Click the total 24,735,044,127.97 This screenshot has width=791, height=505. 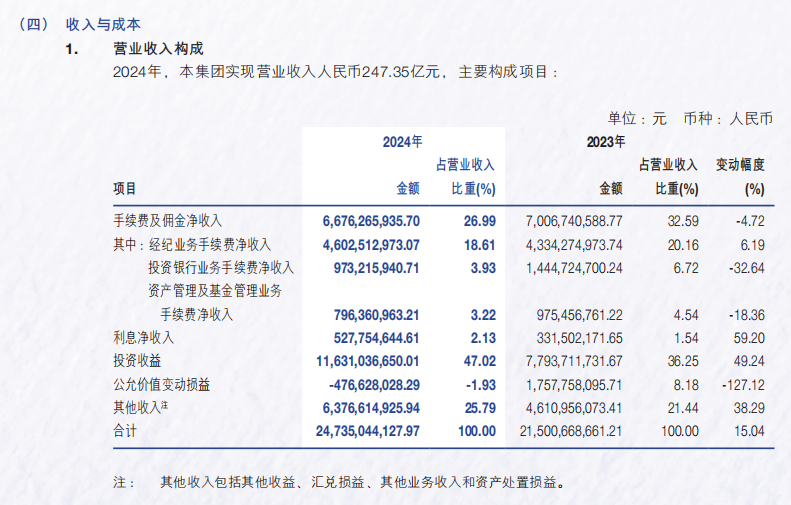tap(368, 431)
